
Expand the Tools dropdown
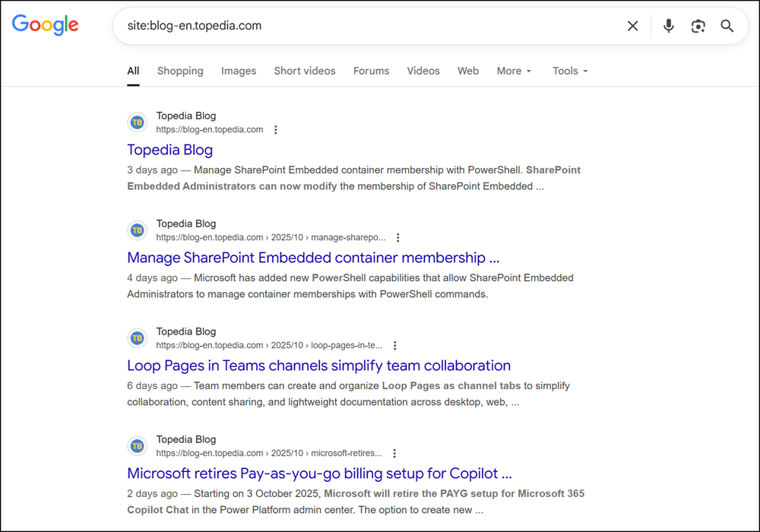click(x=570, y=71)
